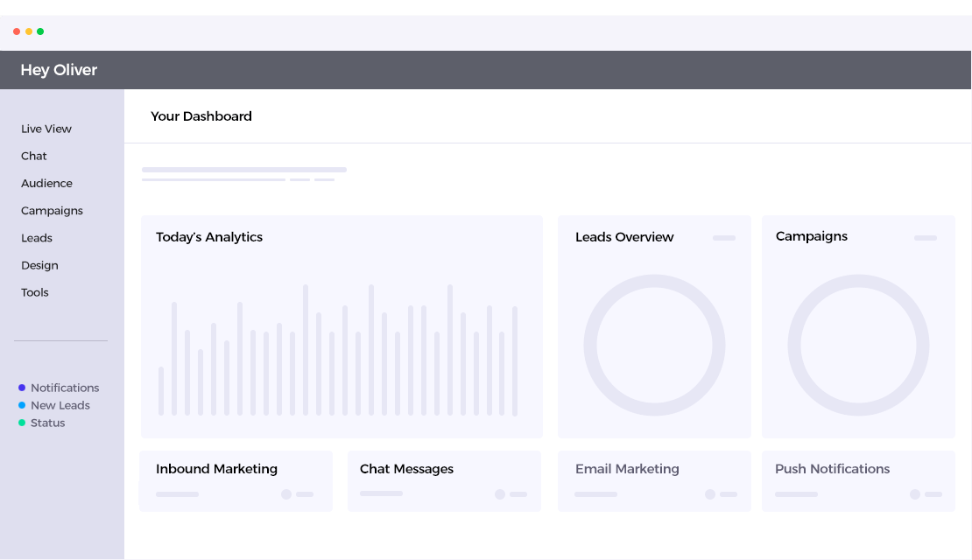Click the Campaigns card header pill
The width and height of the screenshot is (972, 560).
point(926,238)
